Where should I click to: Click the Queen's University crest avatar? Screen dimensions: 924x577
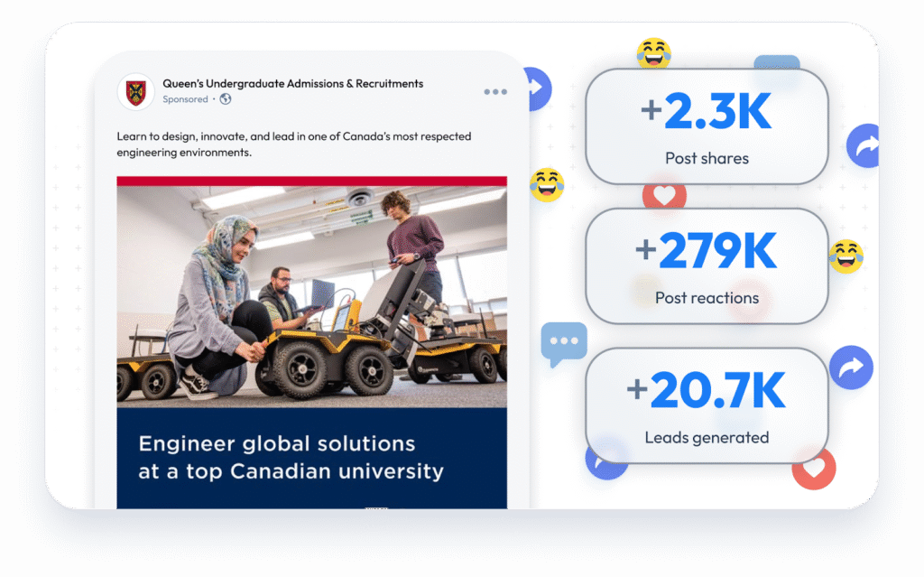135,92
